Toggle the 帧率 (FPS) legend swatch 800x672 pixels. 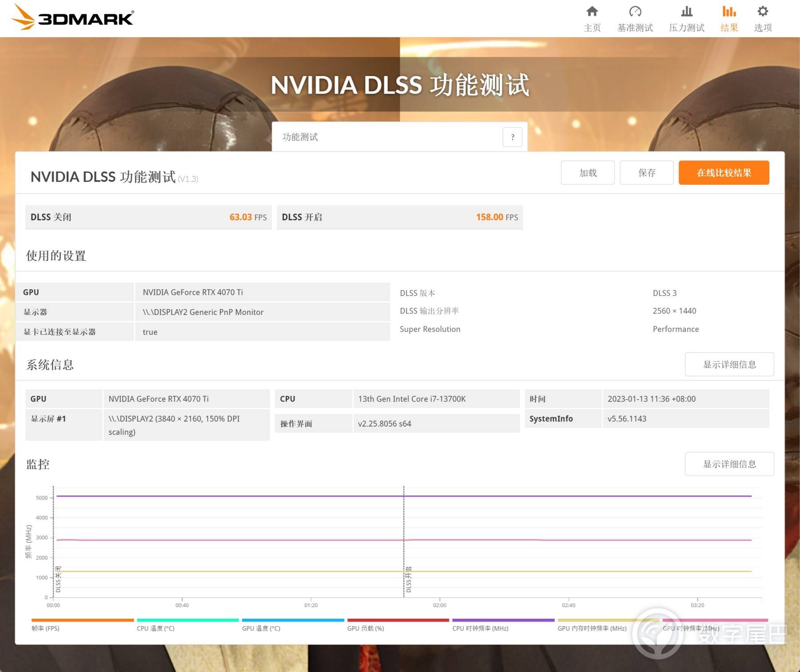coord(83,620)
